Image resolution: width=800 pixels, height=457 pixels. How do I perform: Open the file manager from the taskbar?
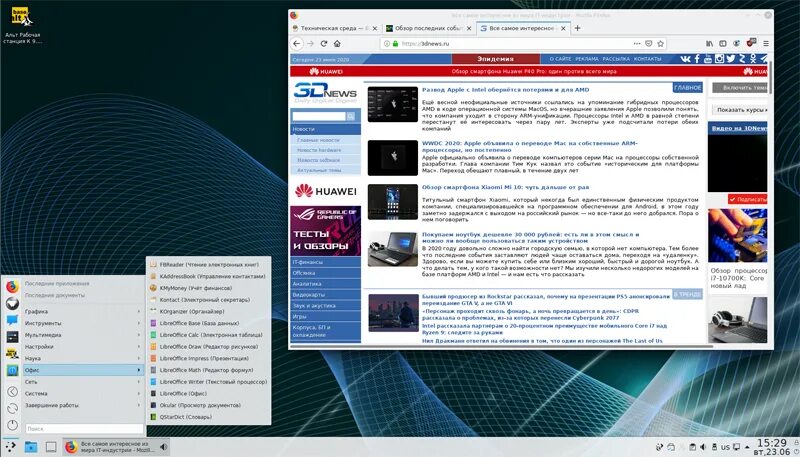click(31, 447)
